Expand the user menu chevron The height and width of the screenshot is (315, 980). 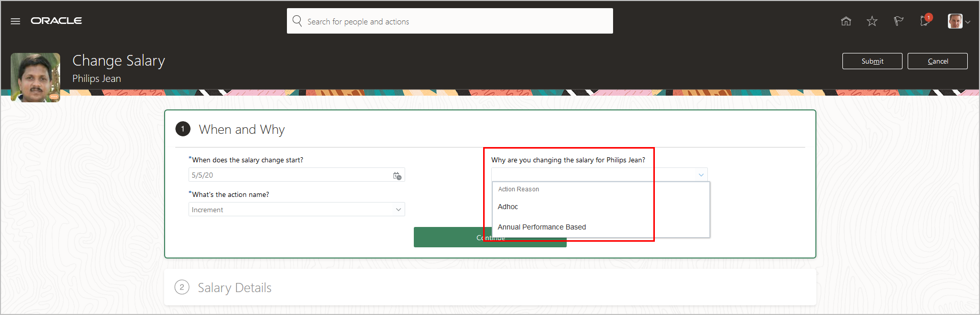point(968,22)
